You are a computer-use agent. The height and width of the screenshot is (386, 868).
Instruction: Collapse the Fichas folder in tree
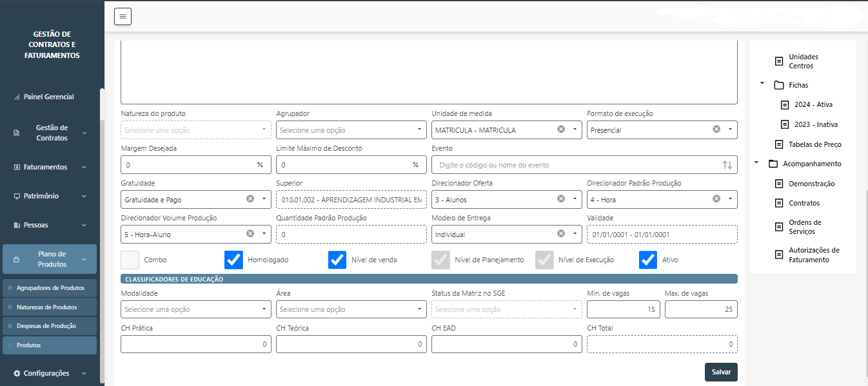[762, 84]
